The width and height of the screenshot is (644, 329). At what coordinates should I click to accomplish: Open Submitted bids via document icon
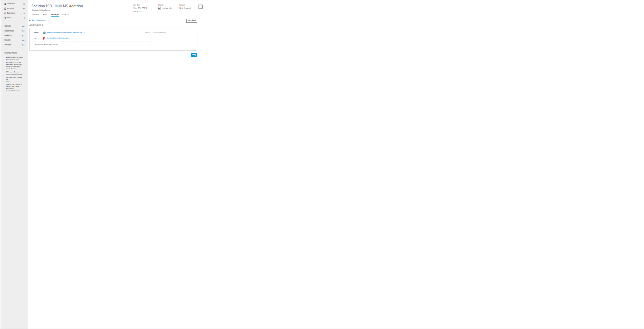tap(5, 13)
